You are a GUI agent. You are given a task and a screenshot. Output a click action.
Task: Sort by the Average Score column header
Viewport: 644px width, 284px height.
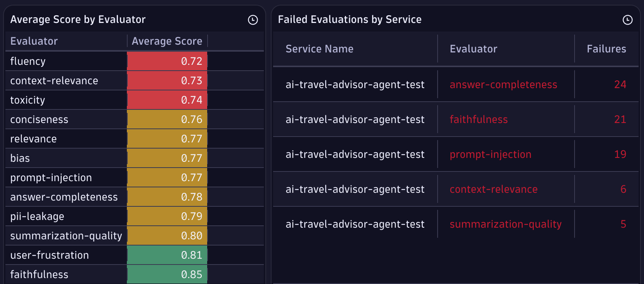pos(167,41)
